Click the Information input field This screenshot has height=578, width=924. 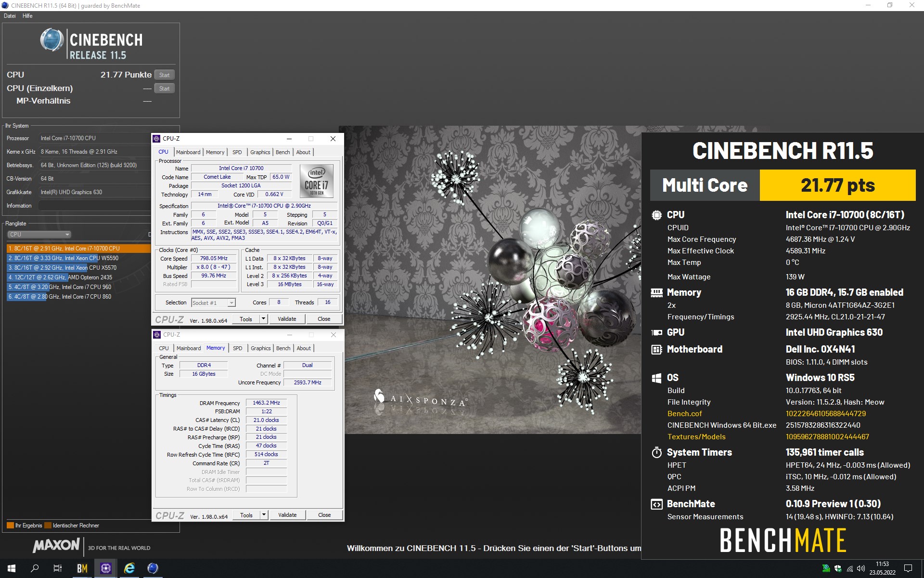tap(94, 206)
